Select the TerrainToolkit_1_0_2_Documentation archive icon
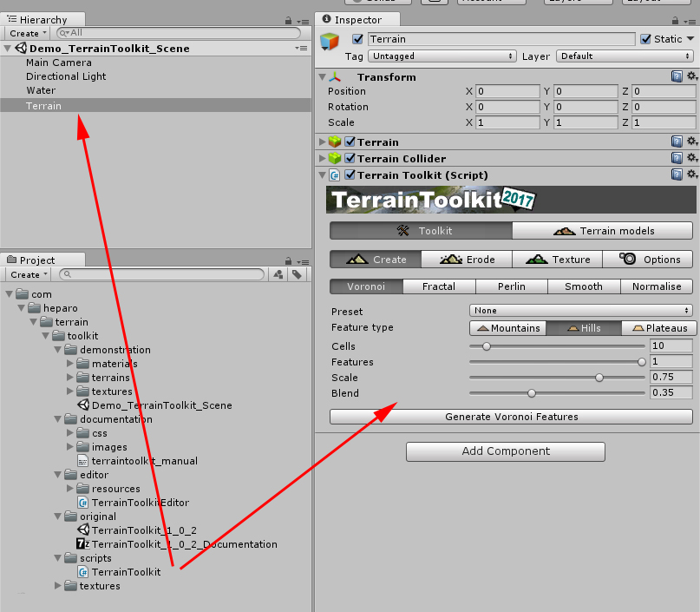 83,543
